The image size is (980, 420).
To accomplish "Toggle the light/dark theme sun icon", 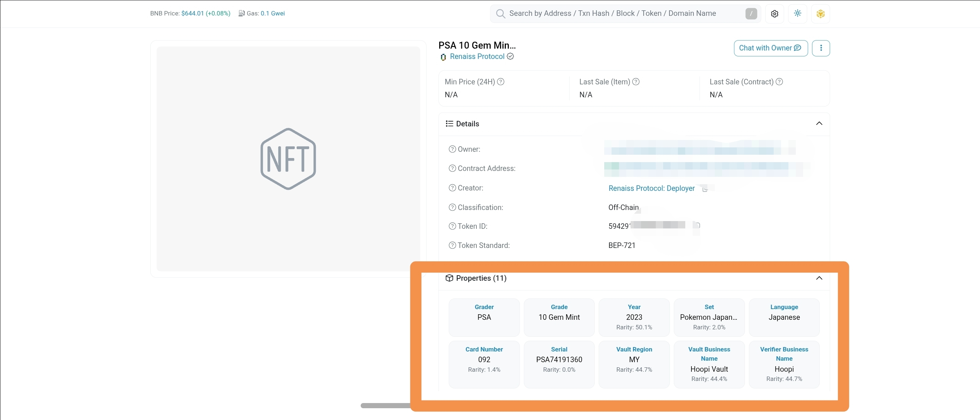I will click(x=798, y=14).
